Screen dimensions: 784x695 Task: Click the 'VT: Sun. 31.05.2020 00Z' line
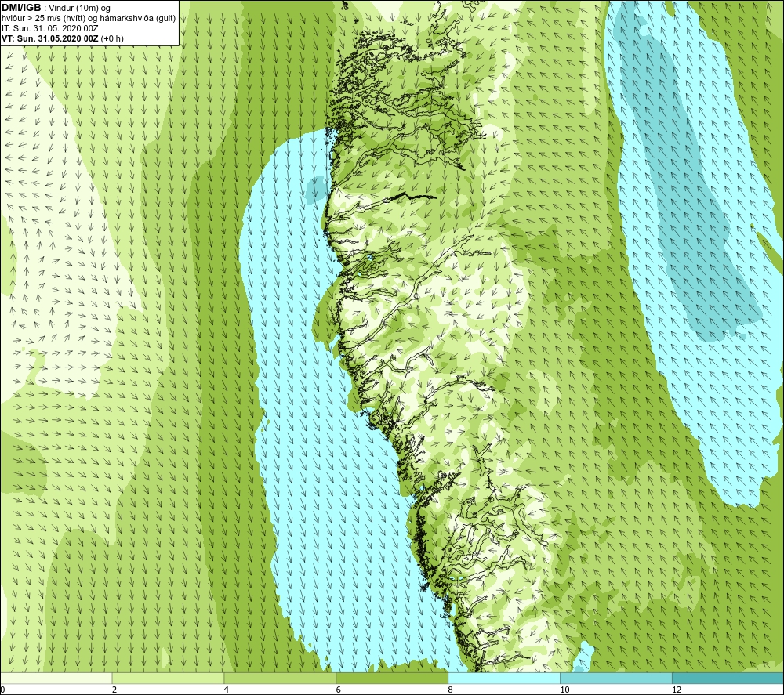(x=50, y=38)
